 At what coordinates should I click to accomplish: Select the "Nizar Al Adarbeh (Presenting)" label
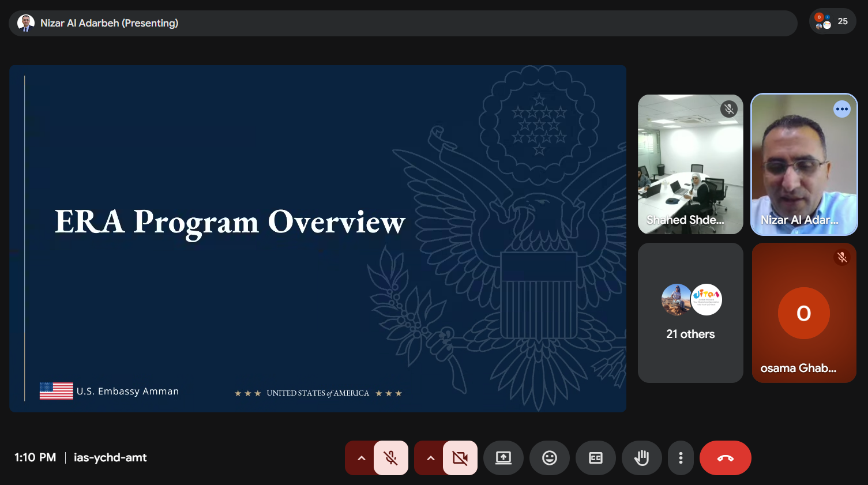point(109,23)
